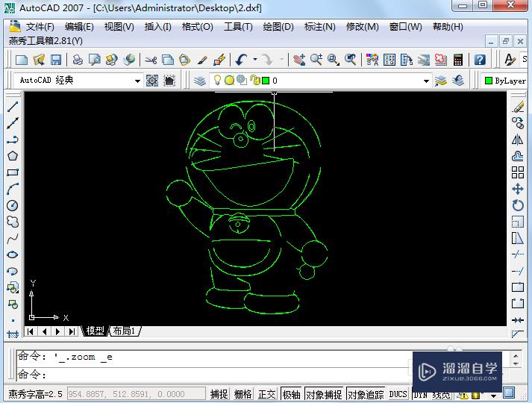
Task: Open the Help question mark icon
Action: click(x=480, y=60)
